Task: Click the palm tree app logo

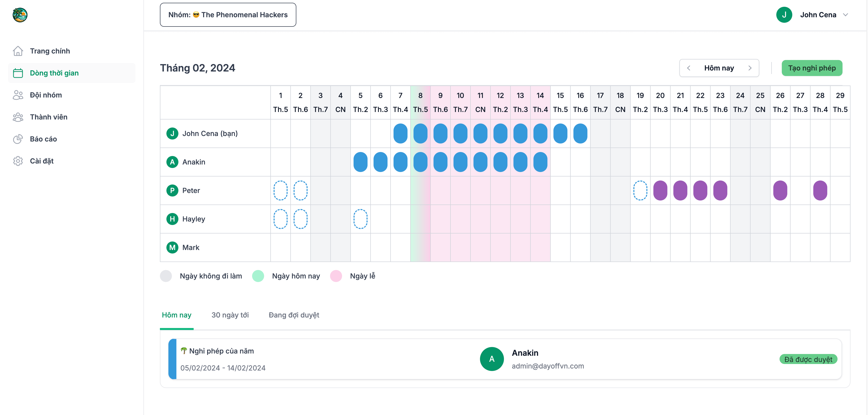Action: [x=20, y=15]
